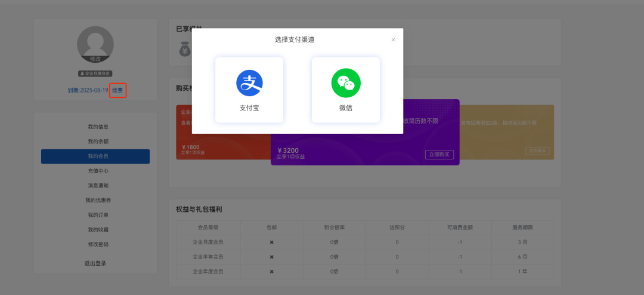The image size is (644, 295).
Task: Click the 企业月度会员 table row label
Action: [x=208, y=242]
